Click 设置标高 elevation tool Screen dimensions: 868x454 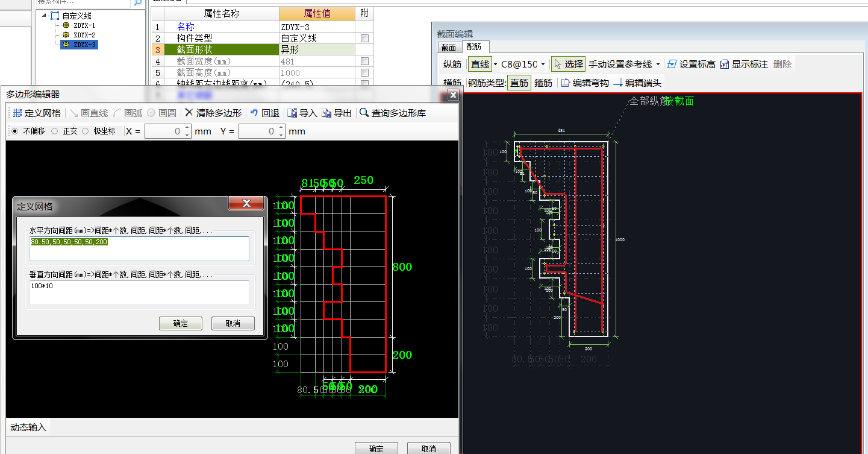(x=691, y=65)
